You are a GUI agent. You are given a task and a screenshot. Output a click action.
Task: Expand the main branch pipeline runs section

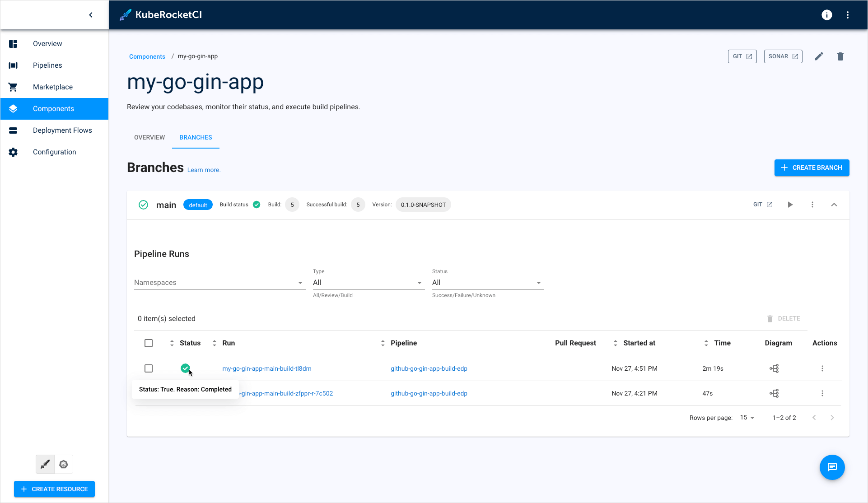(835, 205)
